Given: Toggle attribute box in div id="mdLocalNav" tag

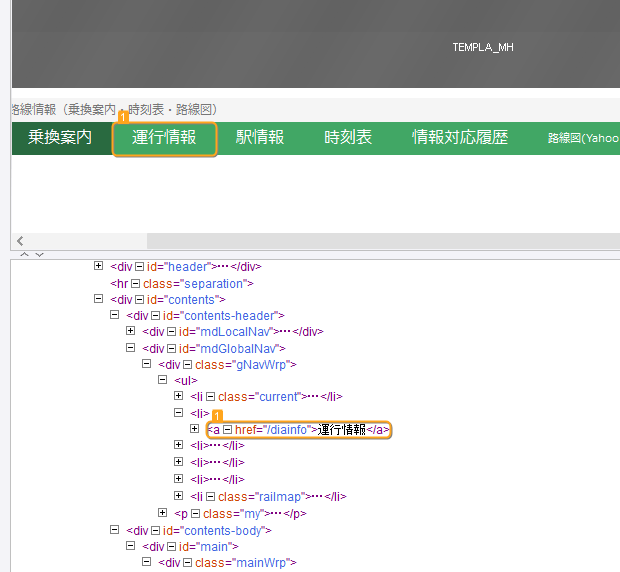Looking at the screenshot, I should pyautogui.click(x=171, y=332).
